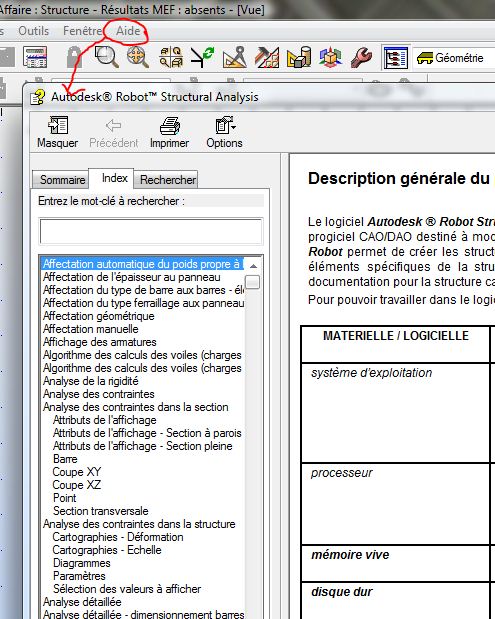Image resolution: width=495 pixels, height=619 pixels.
Task: Select the 'Diagrammes' entry
Action: (x=81, y=563)
